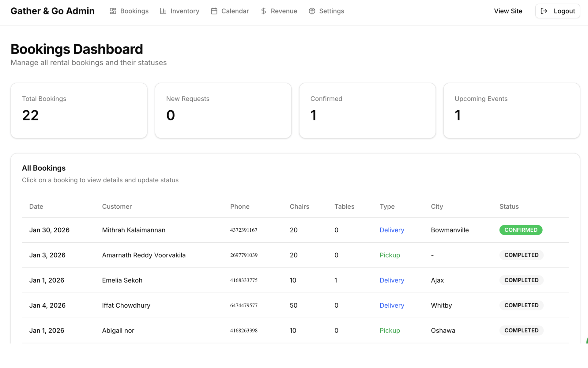Click the Revenue dollar sign icon
Image resolution: width=588 pixels, height=368 pixels.
point(263,11)
